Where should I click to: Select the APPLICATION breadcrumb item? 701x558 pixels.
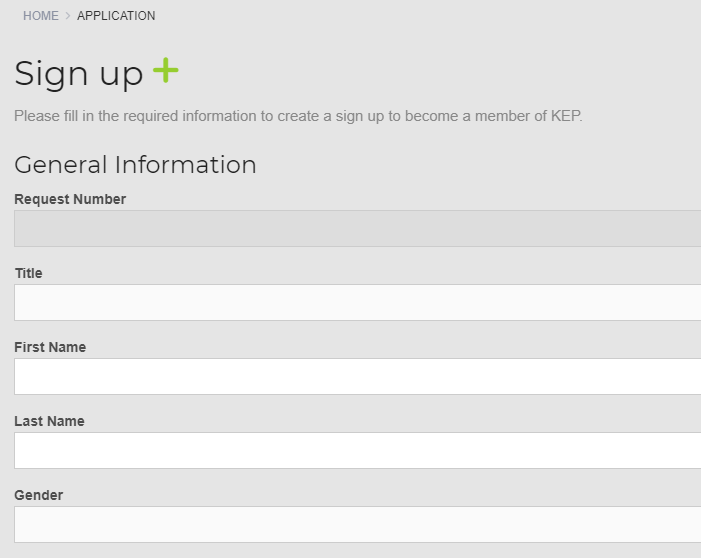coord(116,16)
